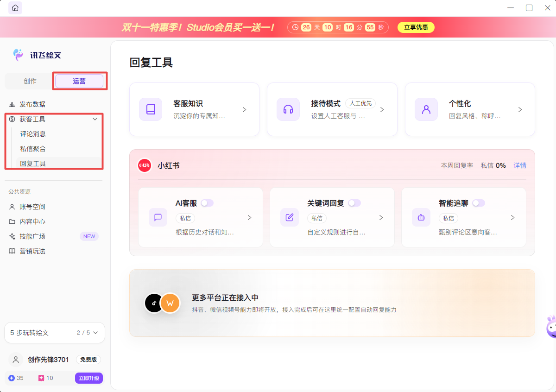556x392 pixels.
Task: Open the 详情 link for 小红书
Action: [520, 165]
